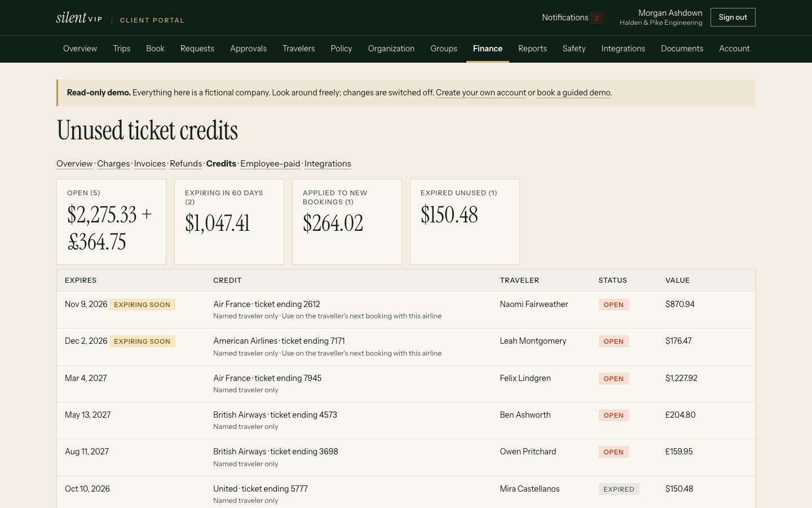Open the Invoices sub-link

point(150,164)
